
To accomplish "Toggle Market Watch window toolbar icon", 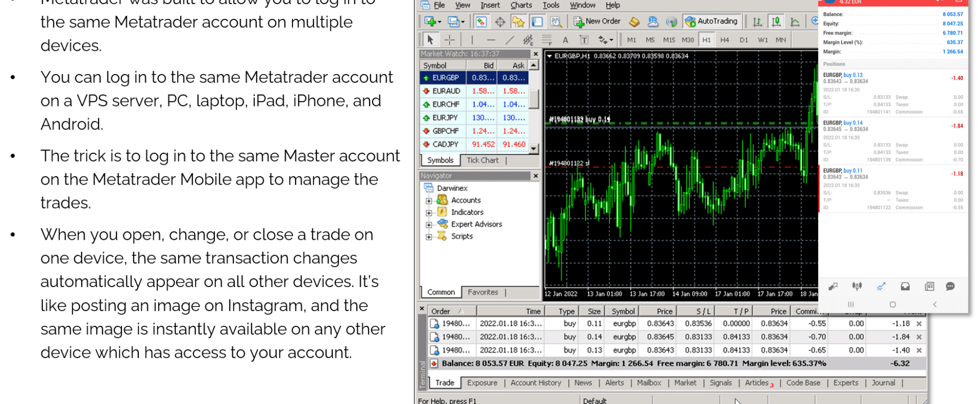I will coord(481,22).
